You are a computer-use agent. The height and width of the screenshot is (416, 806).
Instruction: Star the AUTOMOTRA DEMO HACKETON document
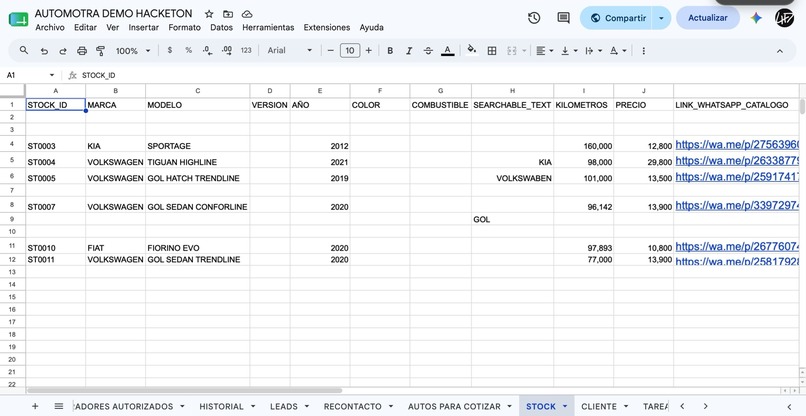[x=209, y=14]
